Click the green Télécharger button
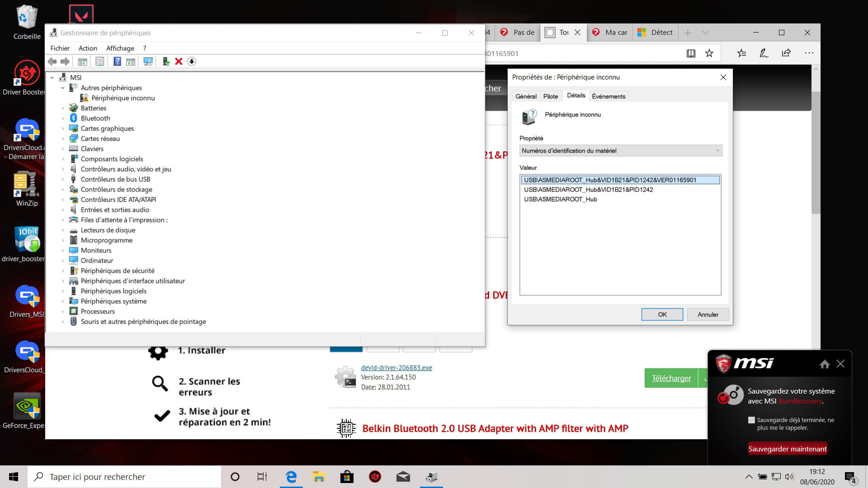Viewport: 868px width, 488px height. 671,378
